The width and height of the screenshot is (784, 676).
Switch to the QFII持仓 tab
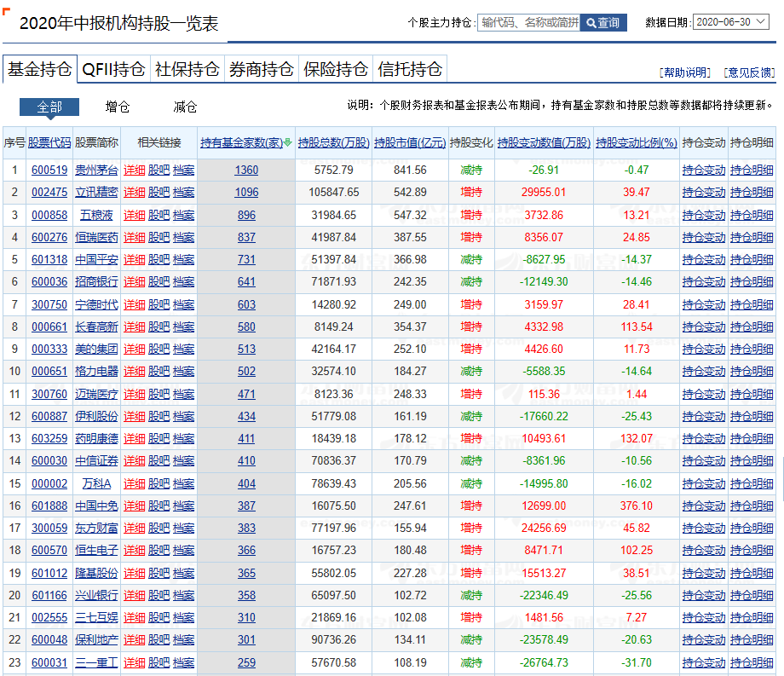113,69
